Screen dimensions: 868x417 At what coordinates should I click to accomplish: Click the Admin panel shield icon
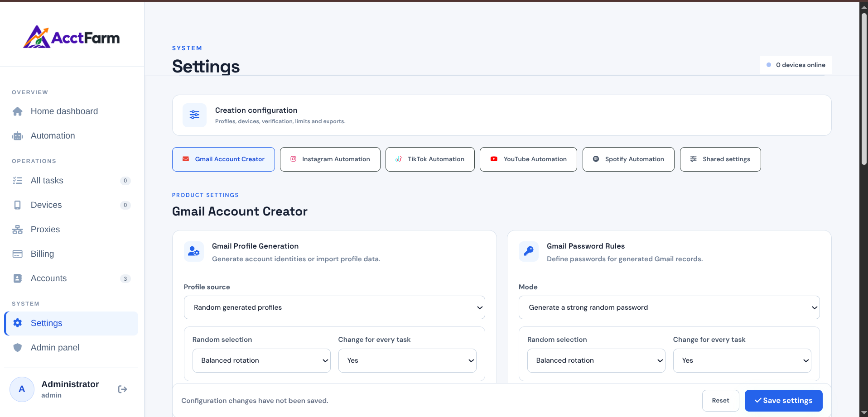(18, 348)
